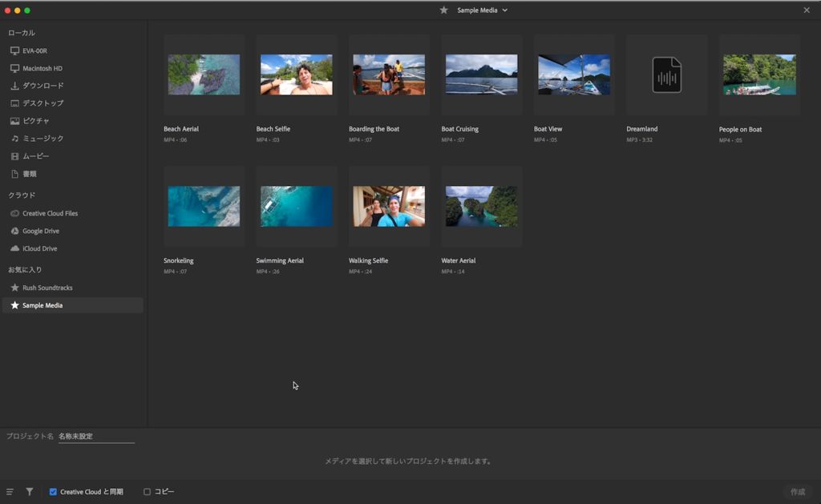The height and width of the screenshot is (504, 821).
Task: Select the Beach Aerial thumbnail
Action: [x=204, y=75]
